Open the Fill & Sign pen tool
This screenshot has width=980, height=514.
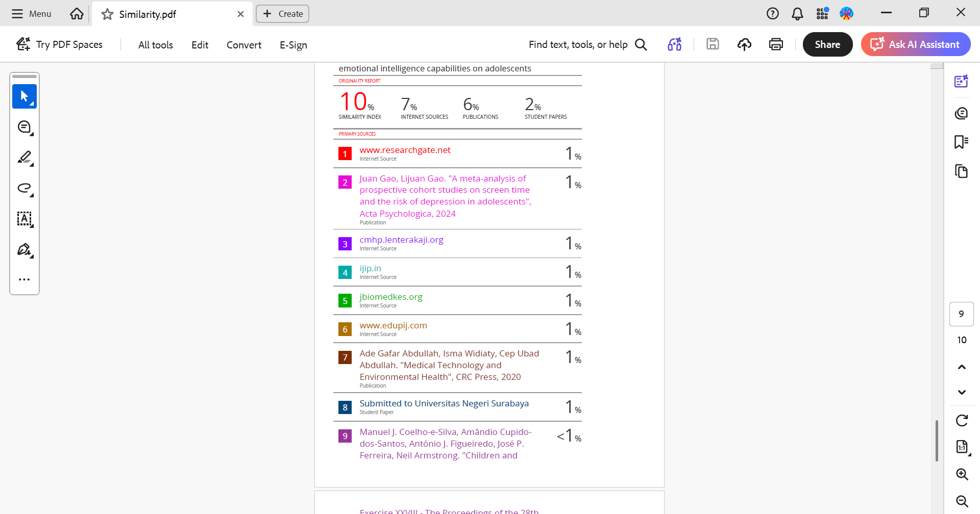24,249
